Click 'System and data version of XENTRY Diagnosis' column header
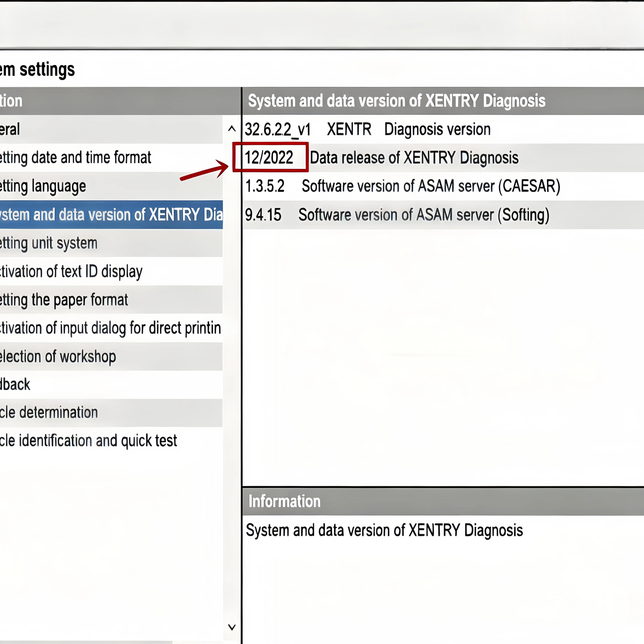This screenshot has height=644, width=644. [443, 101]
